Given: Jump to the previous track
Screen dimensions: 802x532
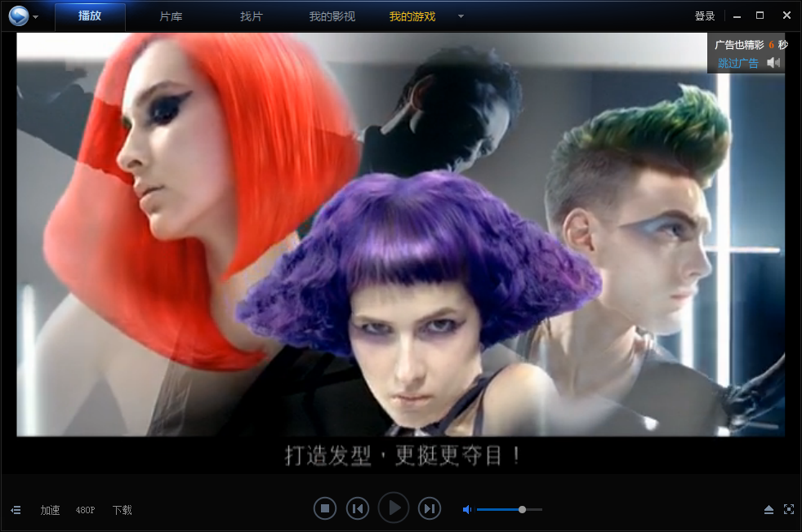Looking at the screenshot, I should 358,508.
